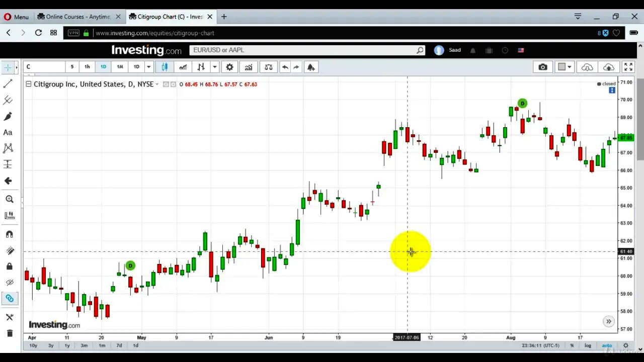Select the highlighted 1D interval
Image resolution: width=644 pixels, height=362 pixels.
pos(103,67)
